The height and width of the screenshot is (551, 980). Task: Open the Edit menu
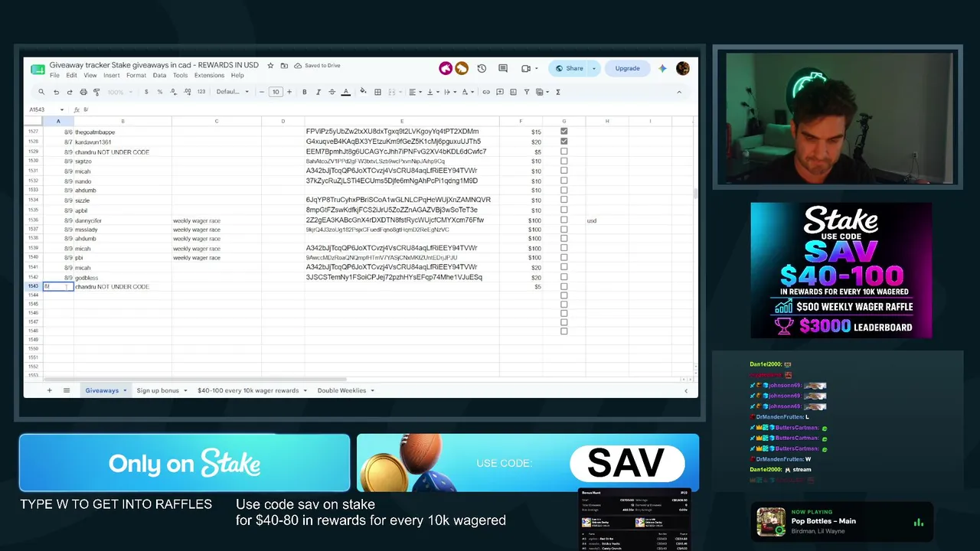point(71,76)
